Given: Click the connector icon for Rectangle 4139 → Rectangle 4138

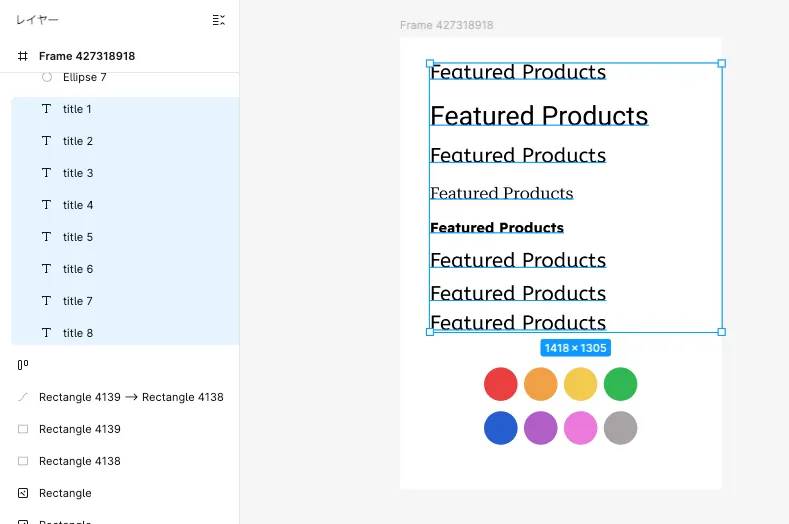Looking at the screenshot, I should coord(23,397).
